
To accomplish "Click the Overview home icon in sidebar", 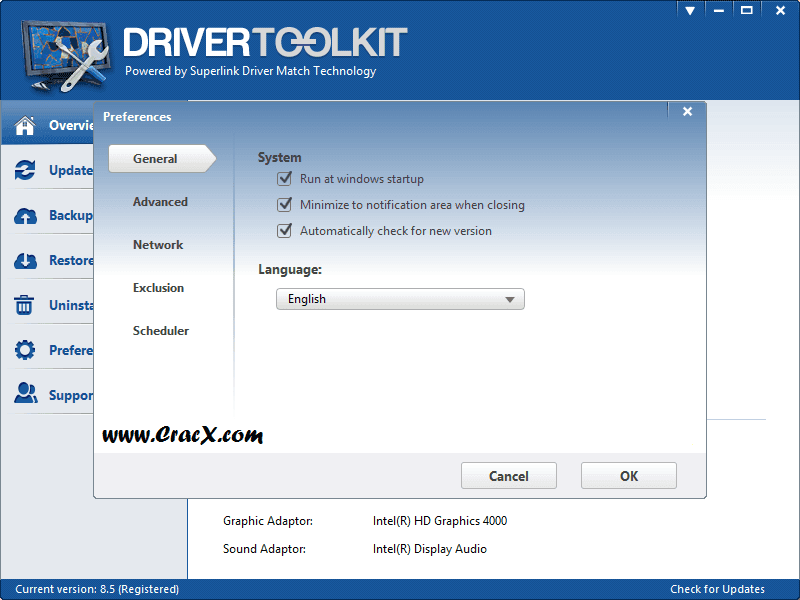I will pyautogui.click(x=25, y=126).
